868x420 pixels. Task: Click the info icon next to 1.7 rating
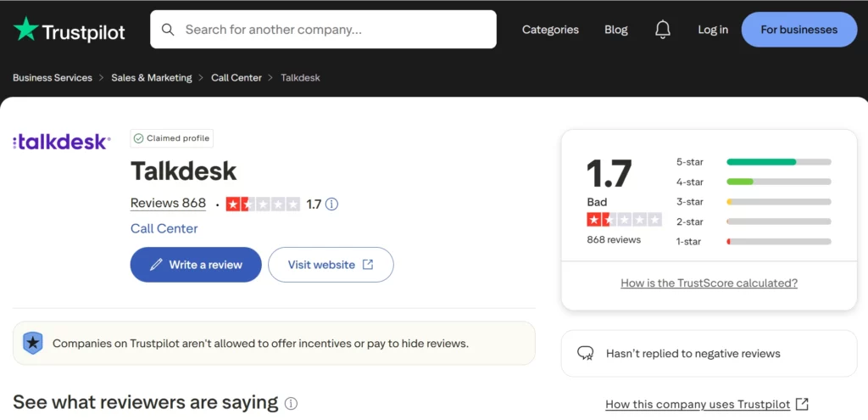331,204
